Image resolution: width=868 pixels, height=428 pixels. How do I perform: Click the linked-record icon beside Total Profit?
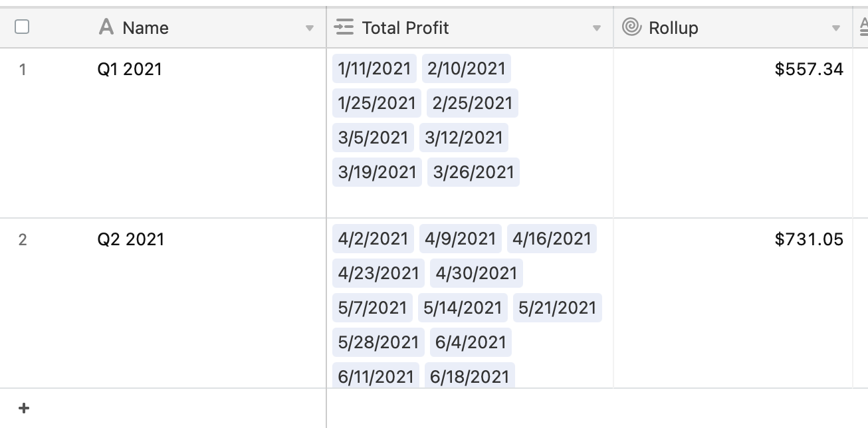(344, 27)
